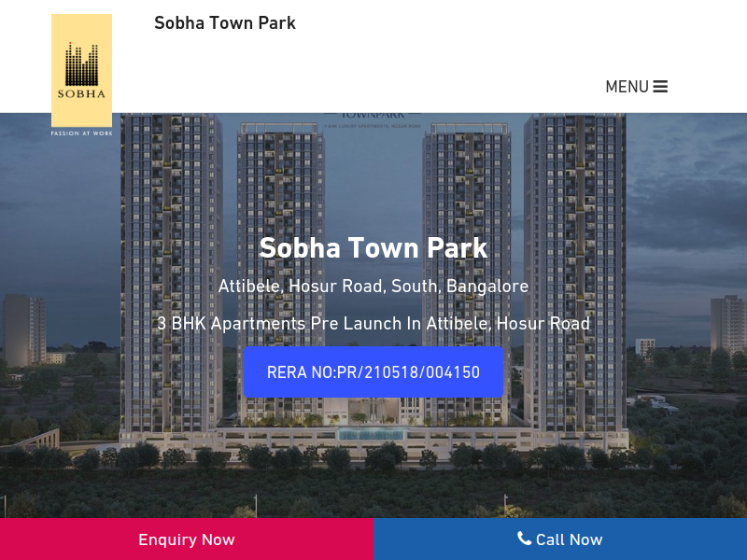Tap the Enquiry Now button
Viewport: 747px width, 560px height.
coord(187,539)
